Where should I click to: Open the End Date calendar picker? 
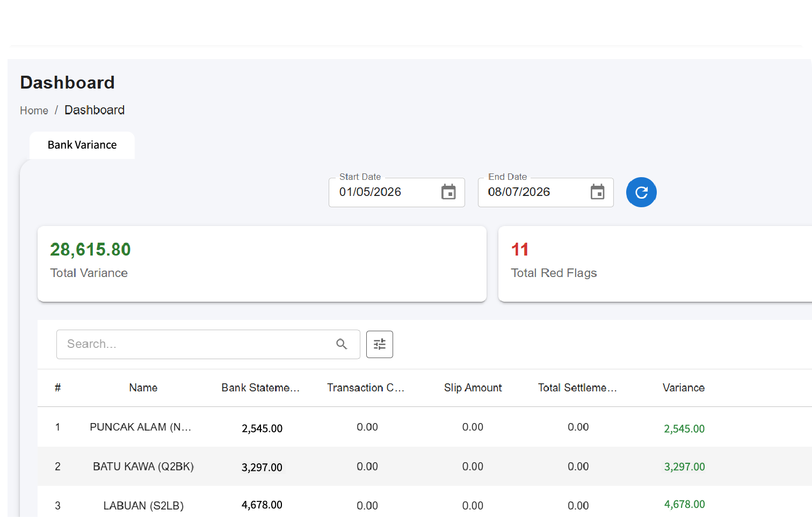click(597, 192)
